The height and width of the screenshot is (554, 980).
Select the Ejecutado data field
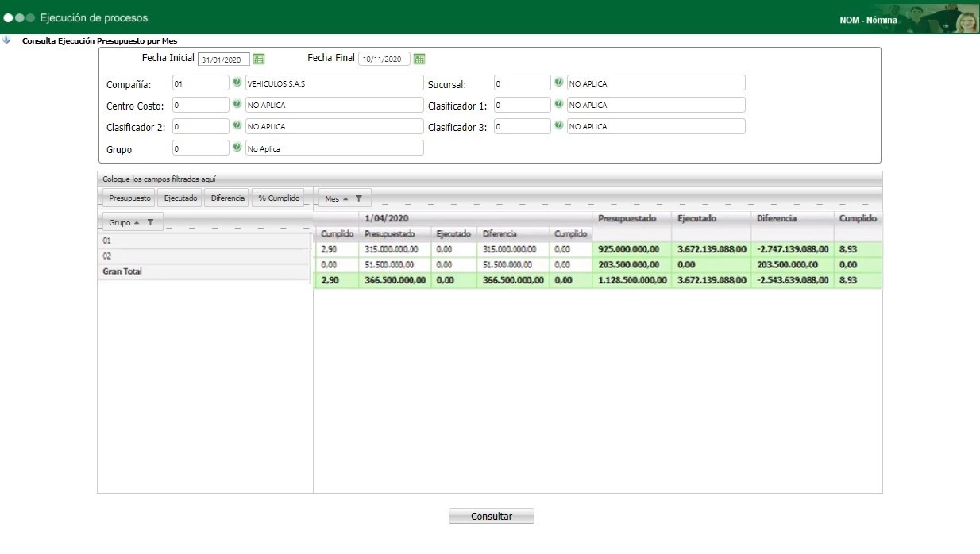coord(180,198)
